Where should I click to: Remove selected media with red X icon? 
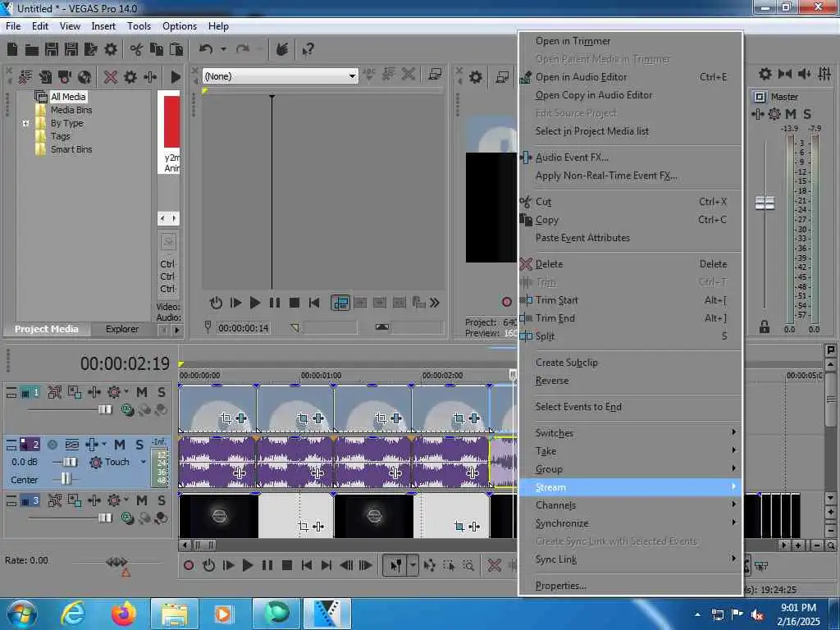pos(111,76)
